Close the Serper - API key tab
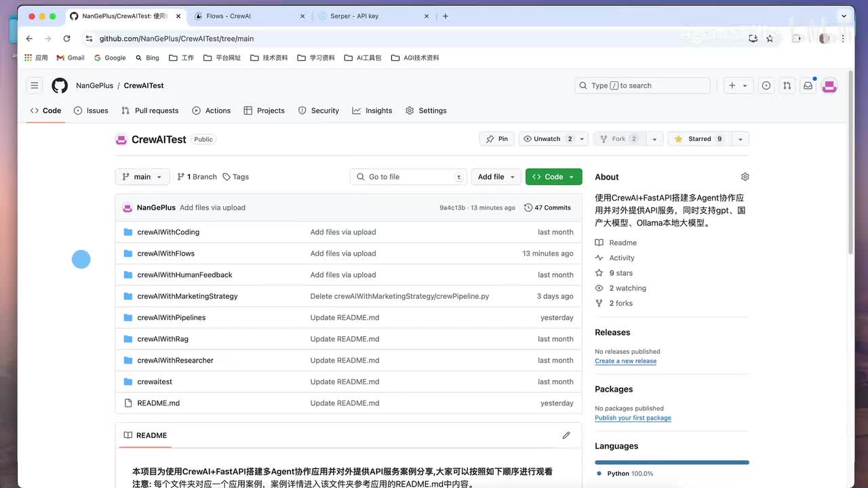Screen dimensions: 868x488 tap(427, 16)
